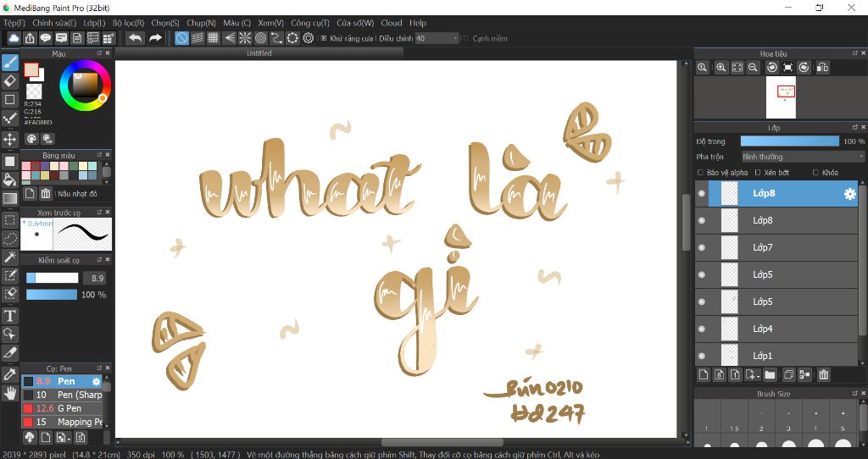This screenshot has width=868, height=459.
Task: Select the Pen (Sharp) brush
Action: [63, 395]
